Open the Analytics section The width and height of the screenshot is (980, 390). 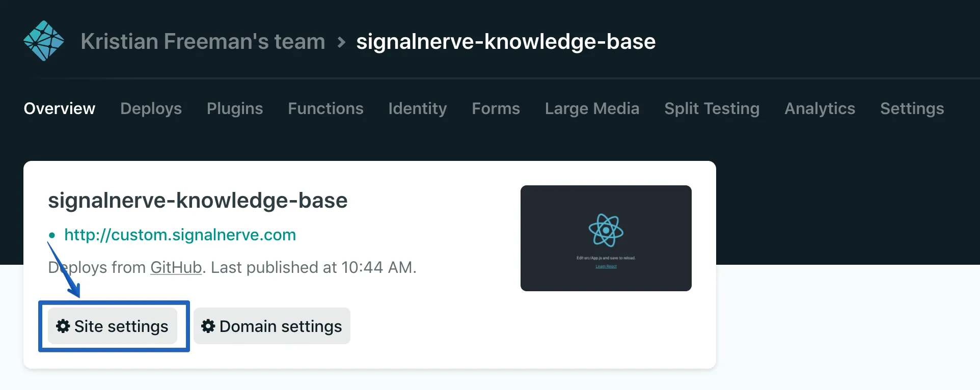click(819, 108)
